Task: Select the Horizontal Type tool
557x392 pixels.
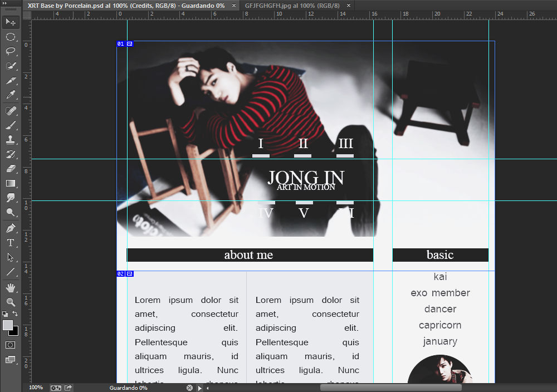Action: click(x=10, y=242)
